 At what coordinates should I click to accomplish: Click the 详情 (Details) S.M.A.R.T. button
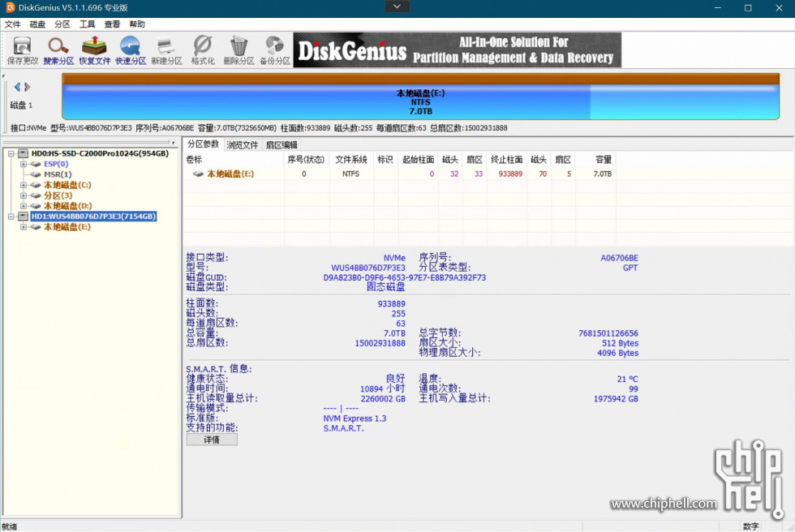pyautogui.click(x=212, y=440)
